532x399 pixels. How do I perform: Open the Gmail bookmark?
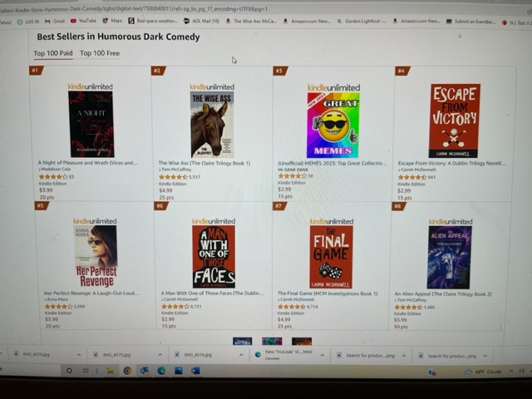coord(55,21)
